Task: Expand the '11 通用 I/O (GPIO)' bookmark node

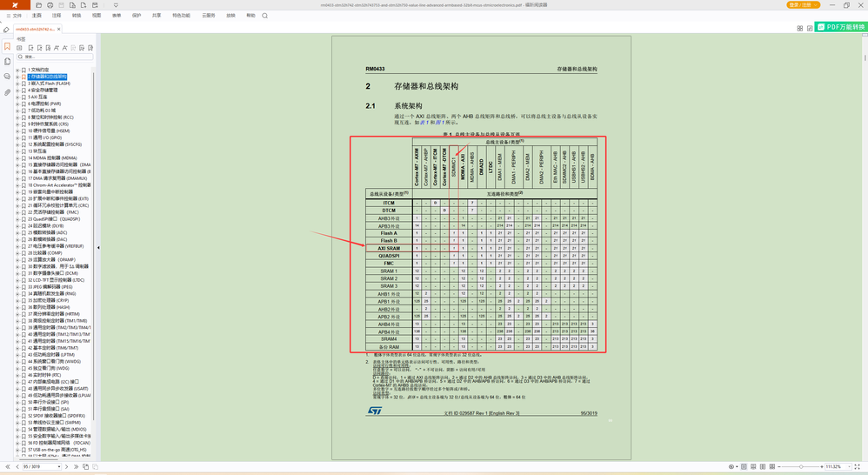Action: (17, 137)
